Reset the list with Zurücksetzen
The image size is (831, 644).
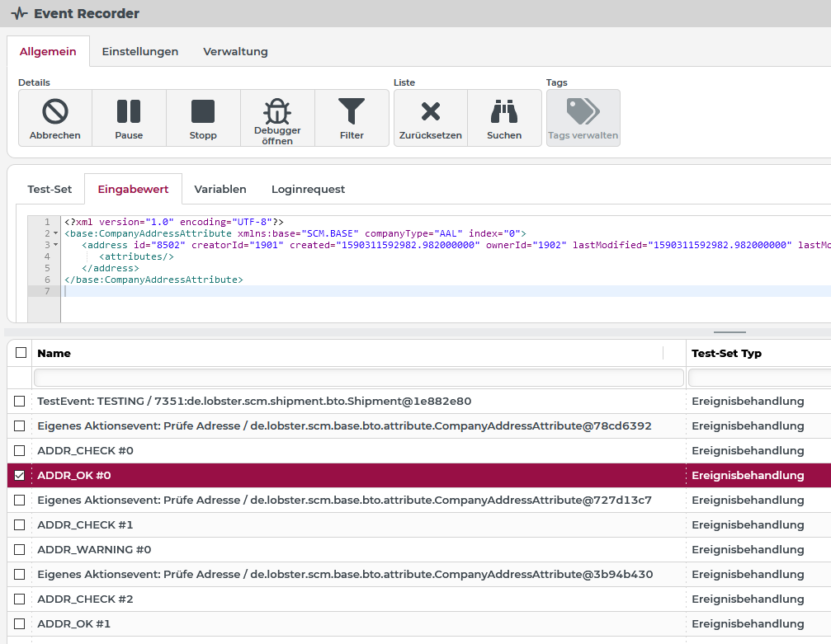click(430, 118)
